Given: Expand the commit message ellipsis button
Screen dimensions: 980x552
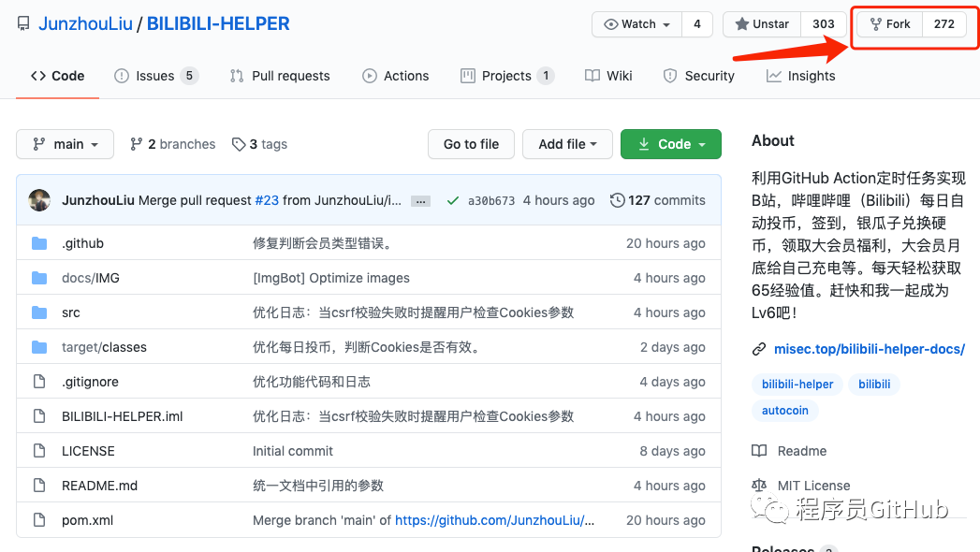Looking at the screenshot, I should click(x=420, y=201).
